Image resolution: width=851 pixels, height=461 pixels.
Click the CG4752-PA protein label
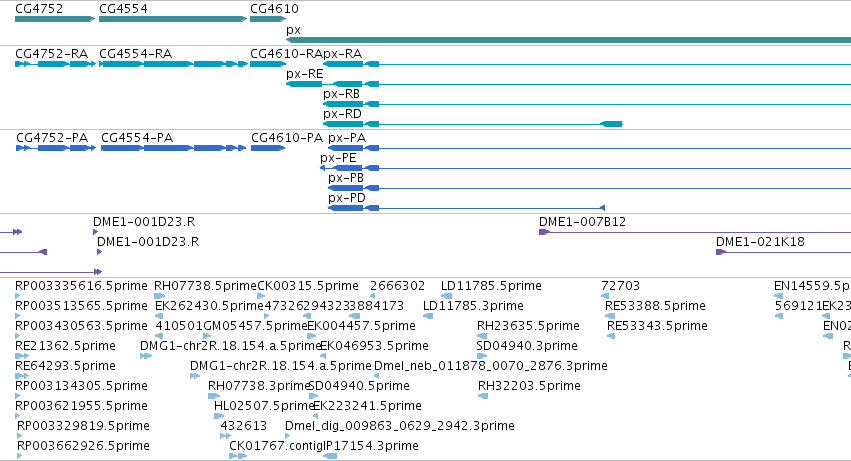52,138
